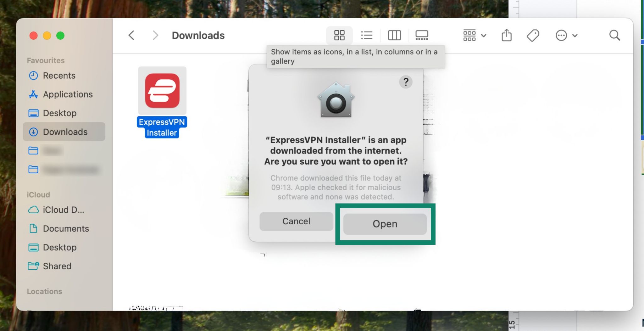Go back with the left chevron
Viewport: 644px width, 331px height.
pyautogui.click(x=131, y=35)
